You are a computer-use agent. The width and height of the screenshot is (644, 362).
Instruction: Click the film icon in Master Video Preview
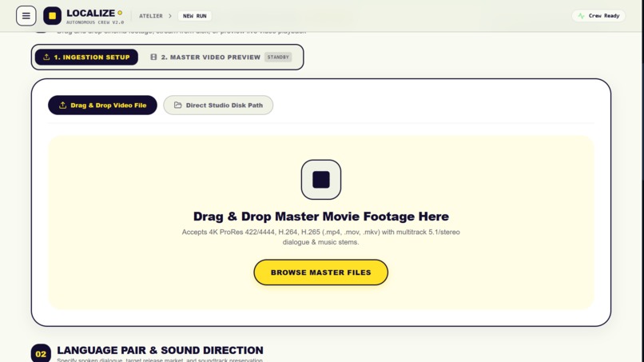(153, 57)
